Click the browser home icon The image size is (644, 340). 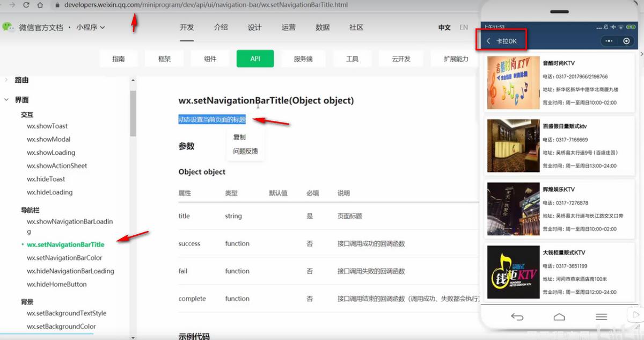click(x=40, y=5)
